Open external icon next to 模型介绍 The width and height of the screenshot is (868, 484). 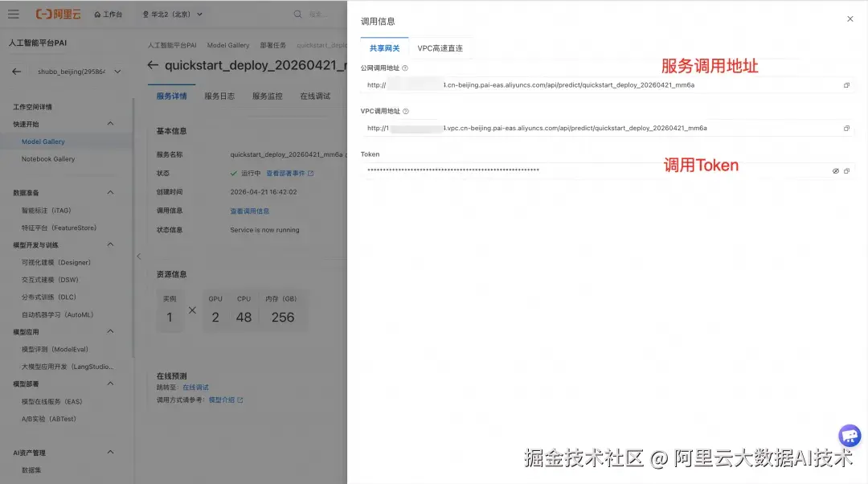[240, 400]
